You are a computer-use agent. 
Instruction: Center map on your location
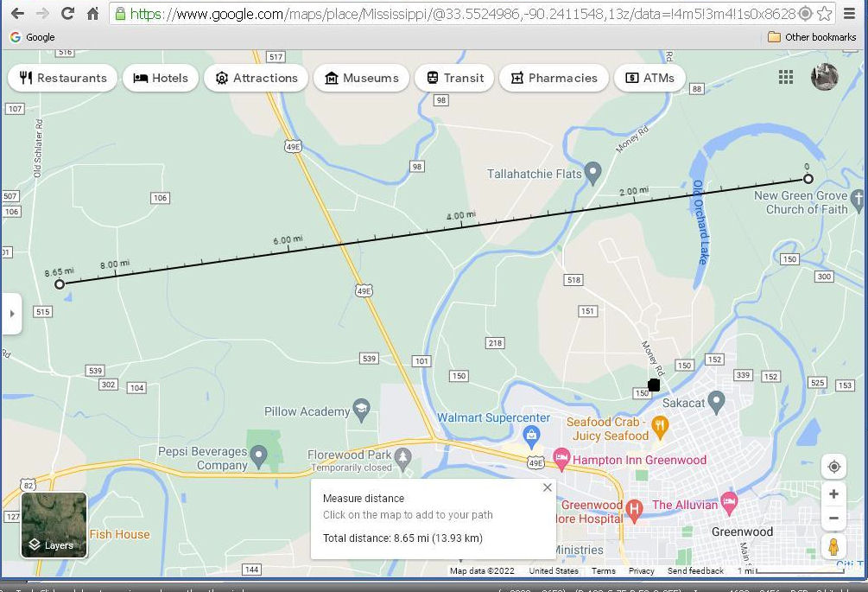point(833,467)
